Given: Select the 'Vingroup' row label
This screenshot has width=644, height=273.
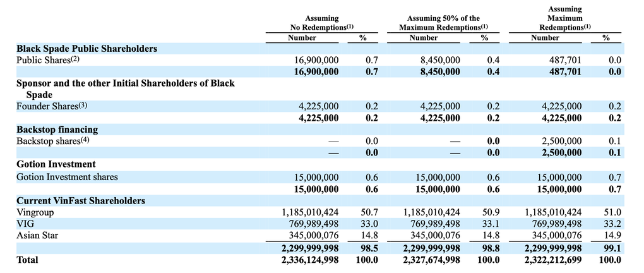Looking at the screenshot, I should pos(35,212).
